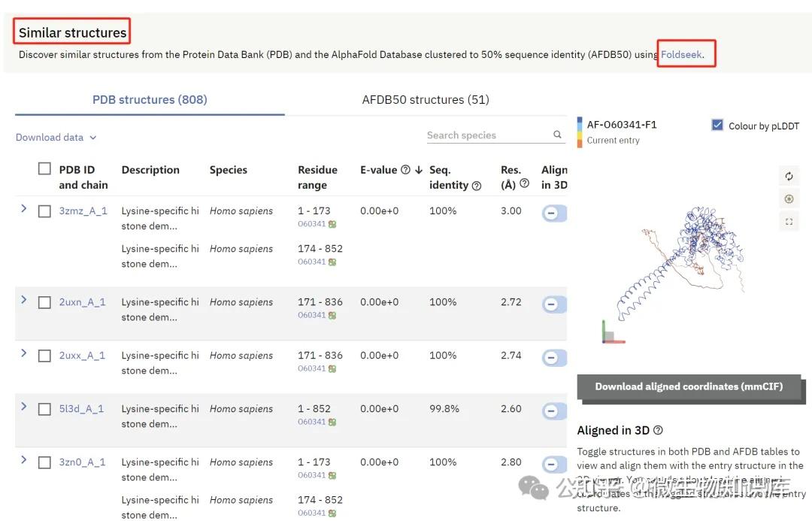Expand the 2uxx_A_1 row details
This screenshot has width=812, height=521.
point(23,353)
